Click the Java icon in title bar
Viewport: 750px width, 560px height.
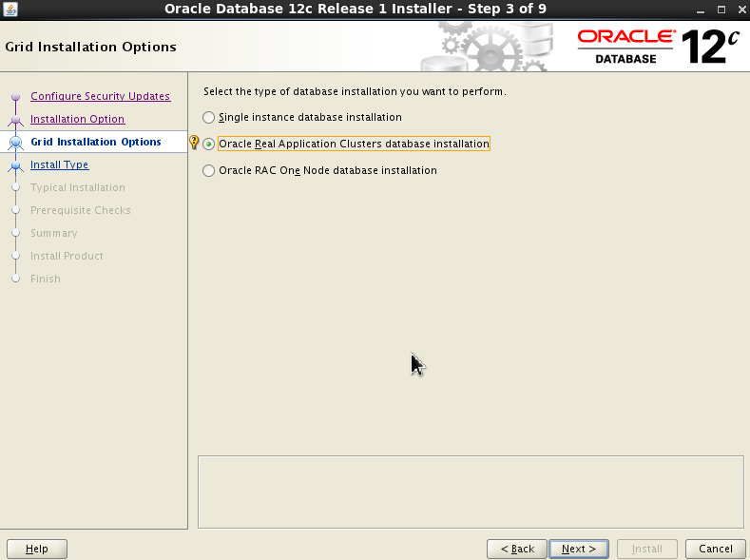[x=10, y=10]
